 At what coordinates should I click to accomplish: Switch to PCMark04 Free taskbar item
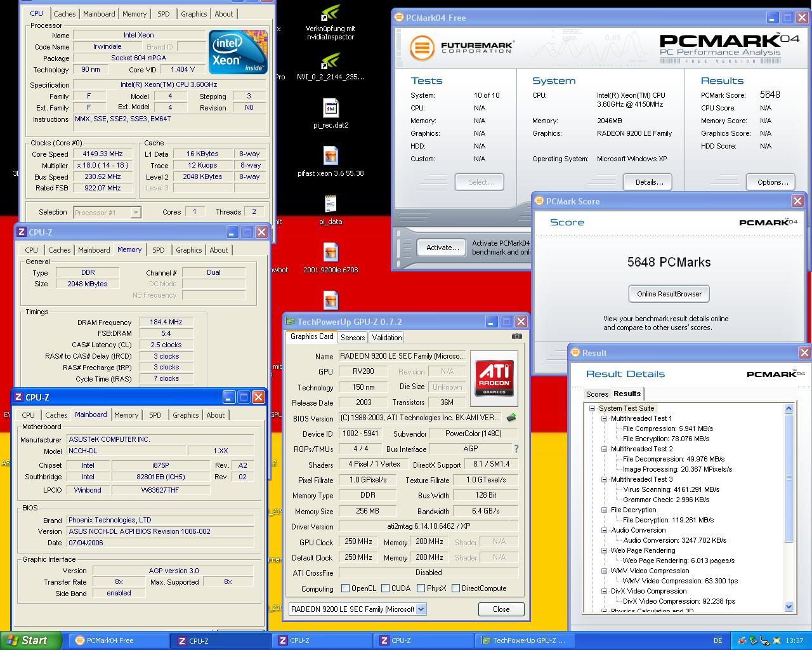[117, 640]
